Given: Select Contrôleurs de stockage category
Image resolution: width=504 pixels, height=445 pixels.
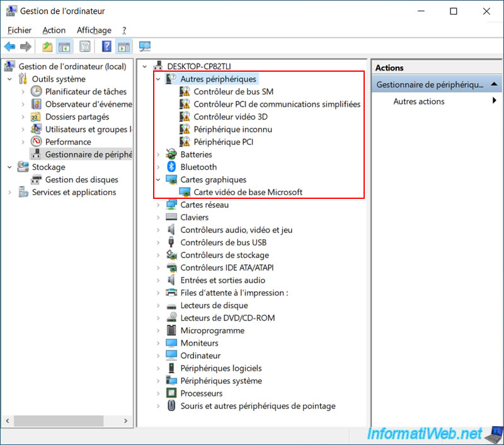Looking at the screenshot, I should (225, 255).
